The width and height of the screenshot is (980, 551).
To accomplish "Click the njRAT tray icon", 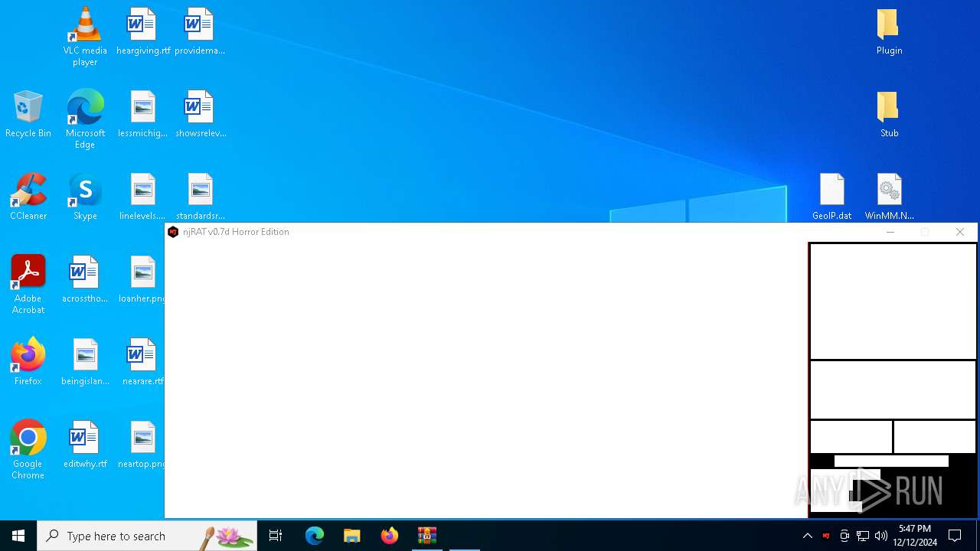I will pos(825,536).
